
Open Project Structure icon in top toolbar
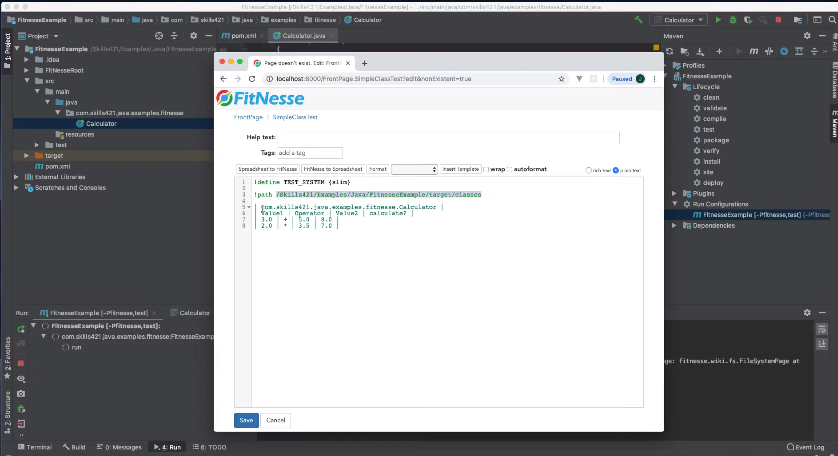[x=798, y=20]
